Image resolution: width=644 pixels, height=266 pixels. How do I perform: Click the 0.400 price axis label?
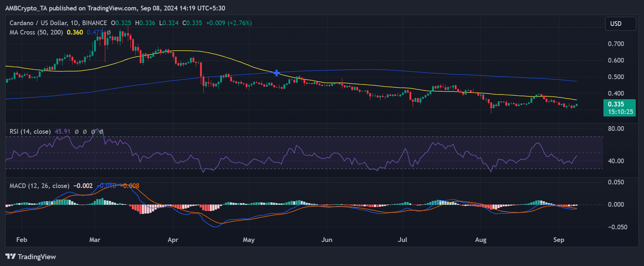point(616,93)
